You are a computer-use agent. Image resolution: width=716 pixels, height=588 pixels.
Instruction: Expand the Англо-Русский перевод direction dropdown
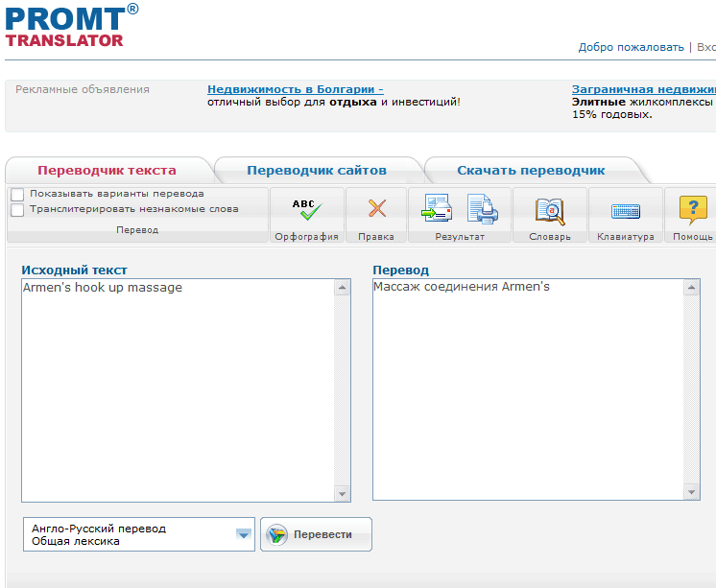tap(244, 535)
